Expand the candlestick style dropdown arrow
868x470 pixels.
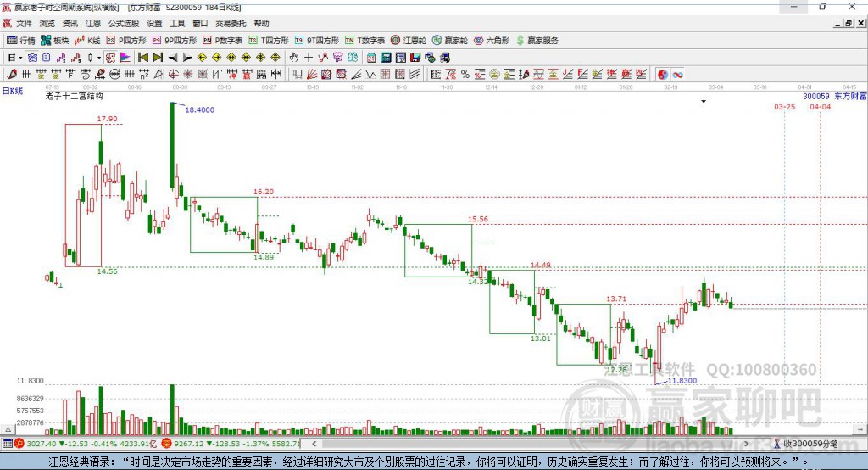click(x=99, y=58)
